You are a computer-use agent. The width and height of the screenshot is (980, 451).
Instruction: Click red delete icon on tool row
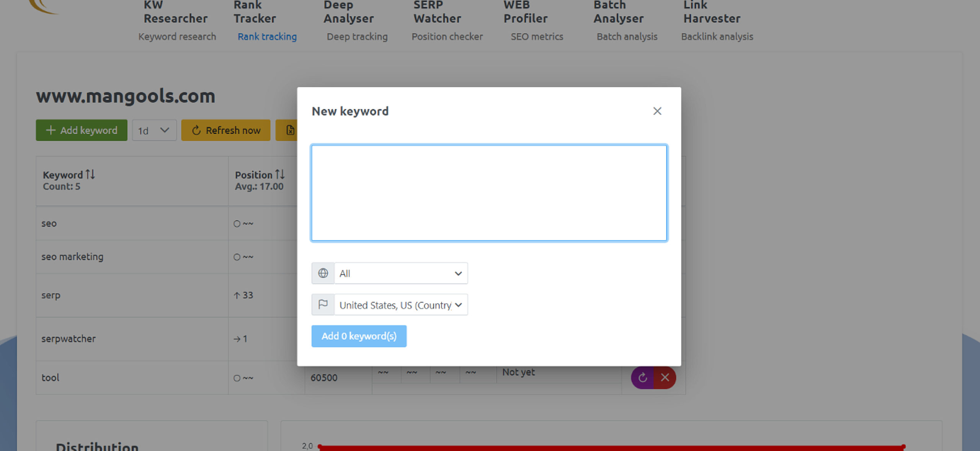[x=665, y=378]
